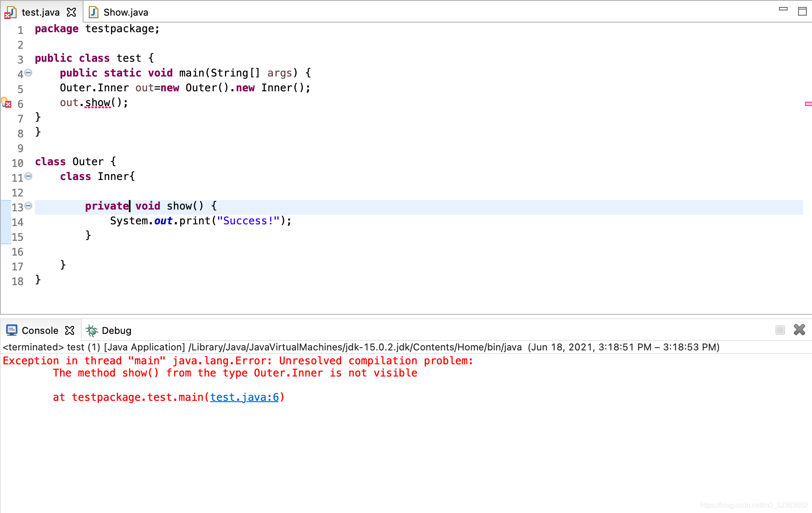The width and height of the screenshot is (812, 513).
Task: Click the error marker in the overview ruler
Action: click(808, 104)
